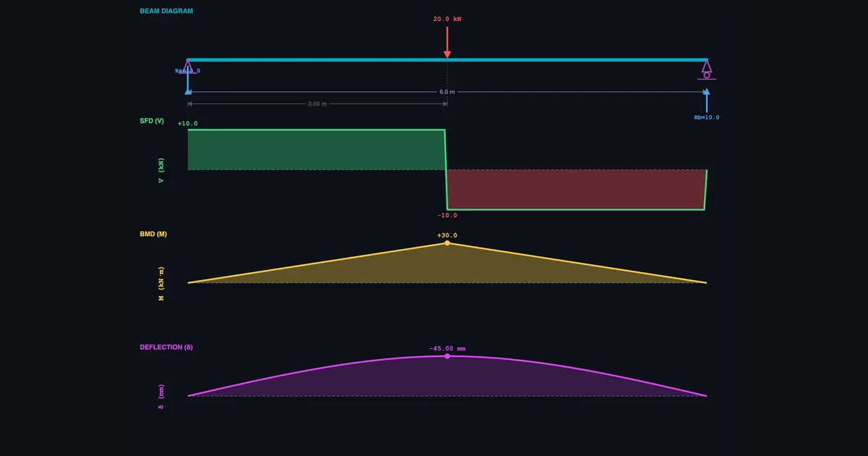868x456 pixels.
Task: Toggle the SFD (V) panel visibility
Action: point(150,121)
